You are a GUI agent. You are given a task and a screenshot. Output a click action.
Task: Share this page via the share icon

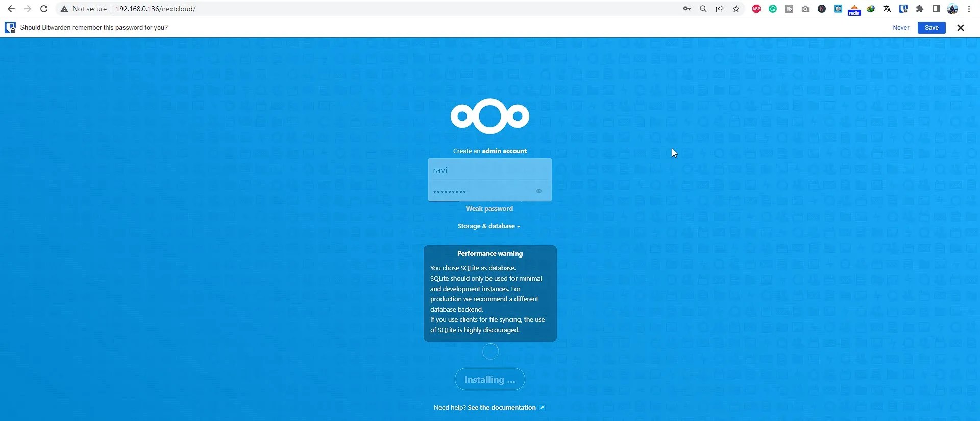click(720, 9)
